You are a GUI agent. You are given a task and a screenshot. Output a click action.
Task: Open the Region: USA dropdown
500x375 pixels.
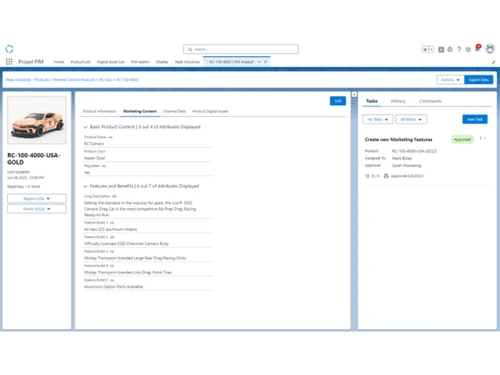pyautogui.click(x=37, y=198)
